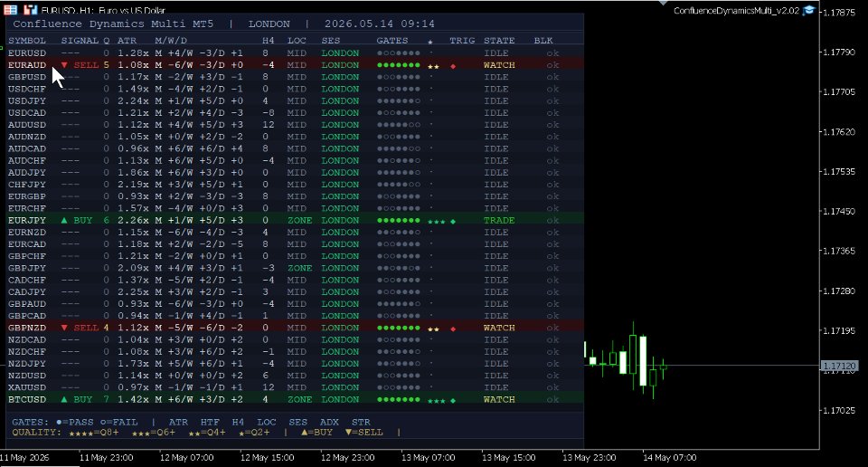
Task: Click the ▼=SELL legend entry
Action: pyautogui.click(x=363, y=432)
